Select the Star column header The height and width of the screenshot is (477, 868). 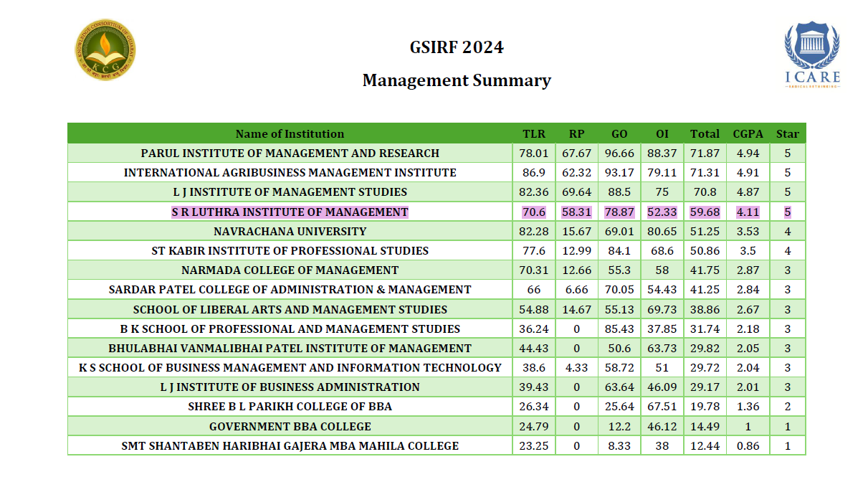[787, 133]
